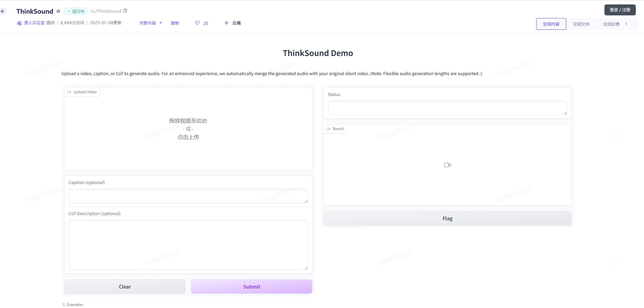Click the list icon beside Examples
This screenshot has height=308, width=644.
point(63,304)
